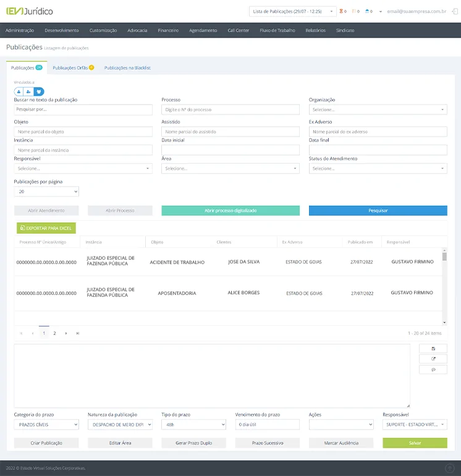Image resolution: width=461 pixels, height=476 pixels.
Task: Click the flag counter icon in header
Action: click(354, 11)
